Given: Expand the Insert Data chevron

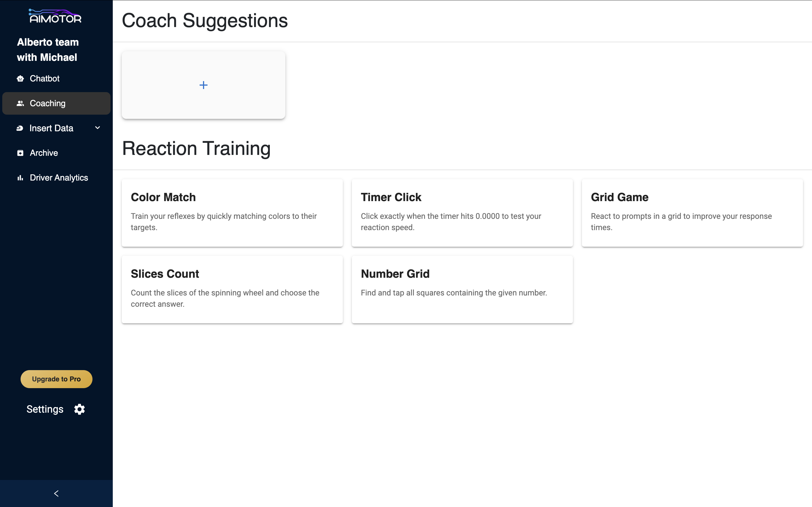Looking at the screenshot, I should (98, 128).
